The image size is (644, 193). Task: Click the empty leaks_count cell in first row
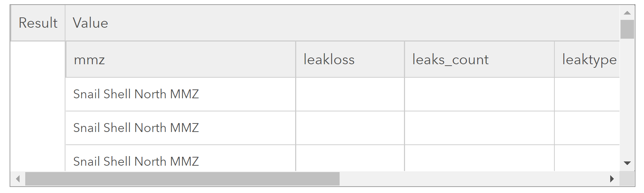(x=479, y=94)
